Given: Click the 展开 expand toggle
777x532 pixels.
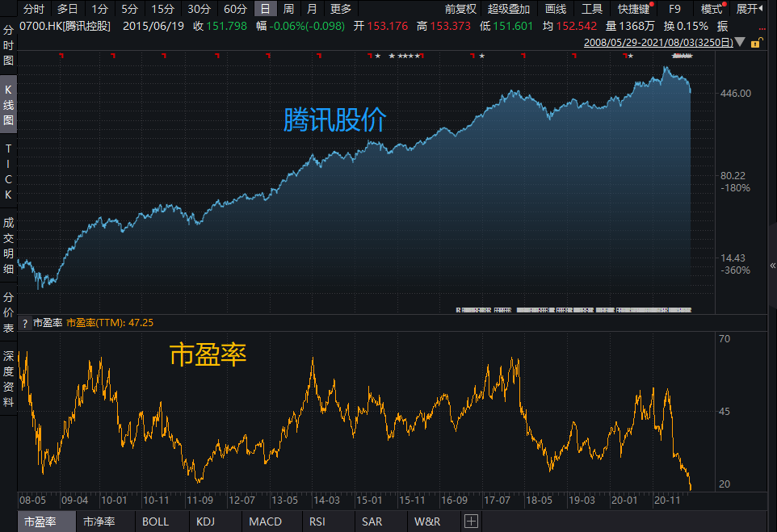Looking at the screenshot, I should click(750, 9).
